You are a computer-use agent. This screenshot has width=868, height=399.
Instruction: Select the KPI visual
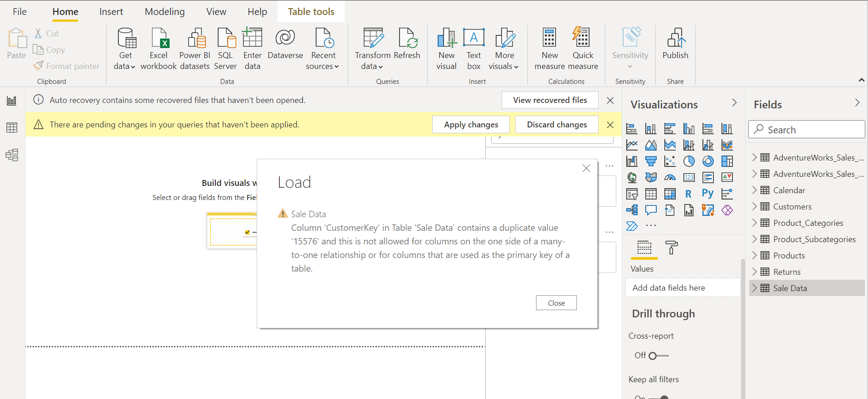727,178
